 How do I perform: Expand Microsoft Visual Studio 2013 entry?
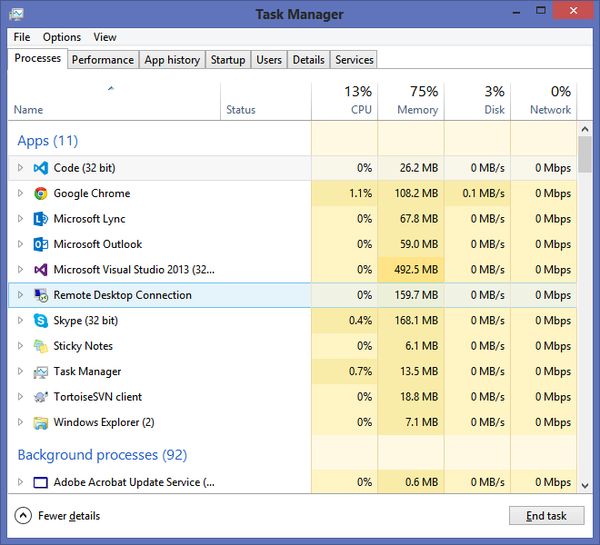tap(20, 269)
